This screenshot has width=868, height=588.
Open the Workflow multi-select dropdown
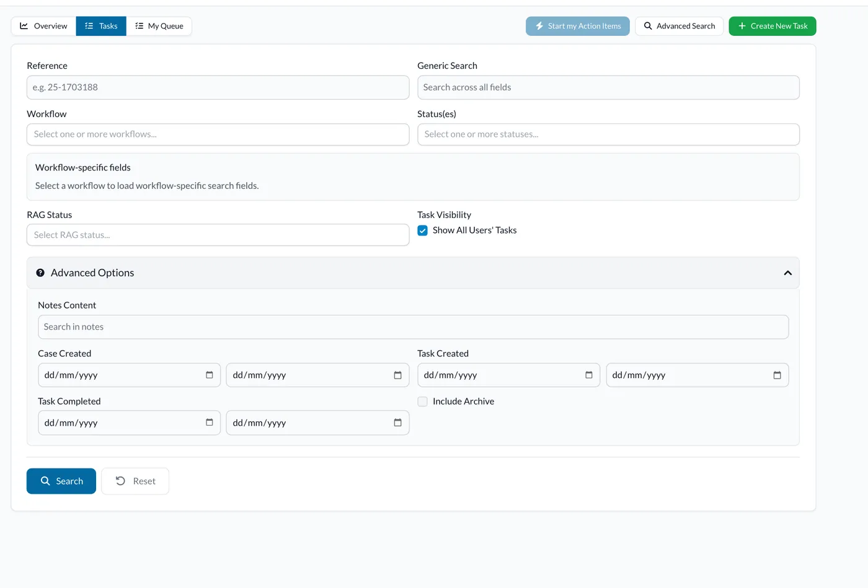tap(218, 134)
